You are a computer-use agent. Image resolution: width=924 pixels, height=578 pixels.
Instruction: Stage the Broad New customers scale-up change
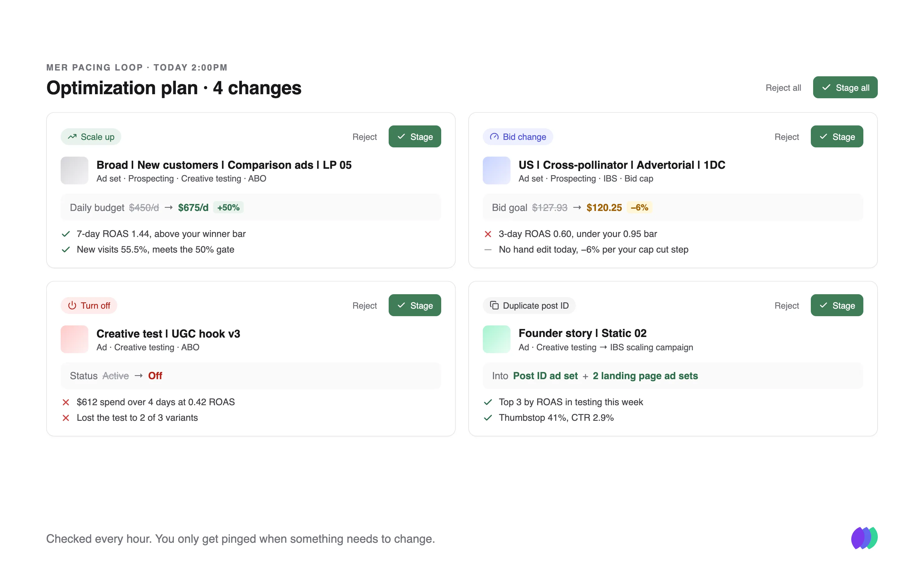click(x=415, y=136)
